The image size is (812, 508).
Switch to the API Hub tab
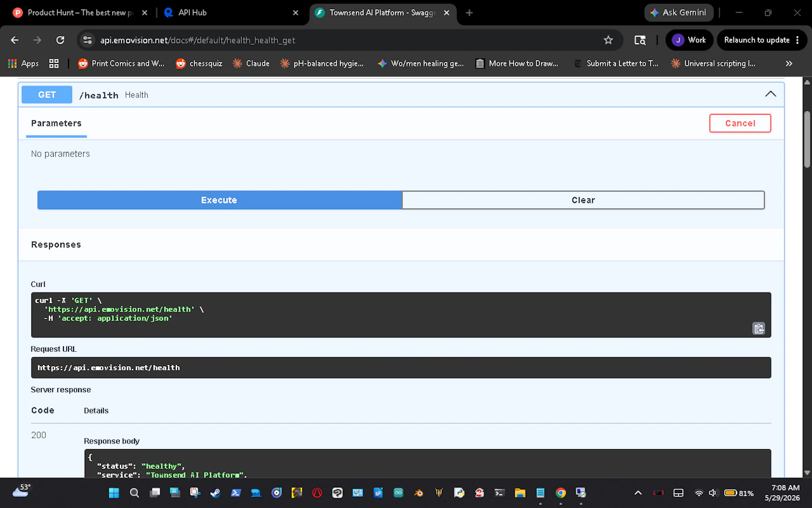tap(192, 13)
